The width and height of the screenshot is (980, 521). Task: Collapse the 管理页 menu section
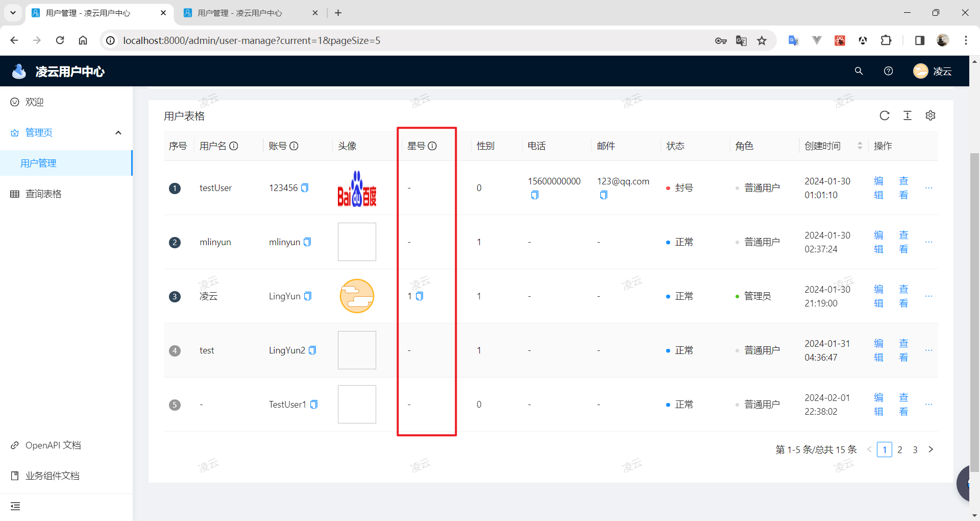[x=118, y=133]
